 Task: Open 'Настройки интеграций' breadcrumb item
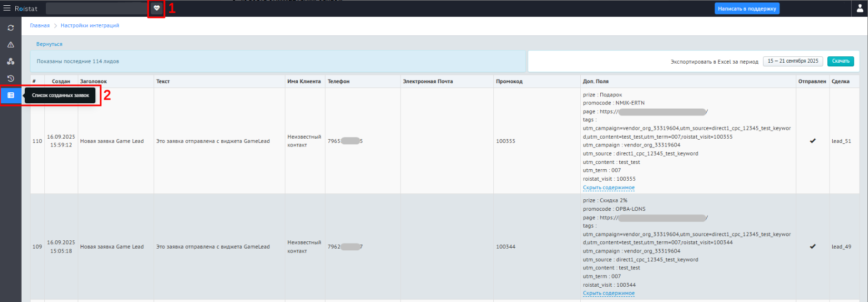(x=90, y=25)
